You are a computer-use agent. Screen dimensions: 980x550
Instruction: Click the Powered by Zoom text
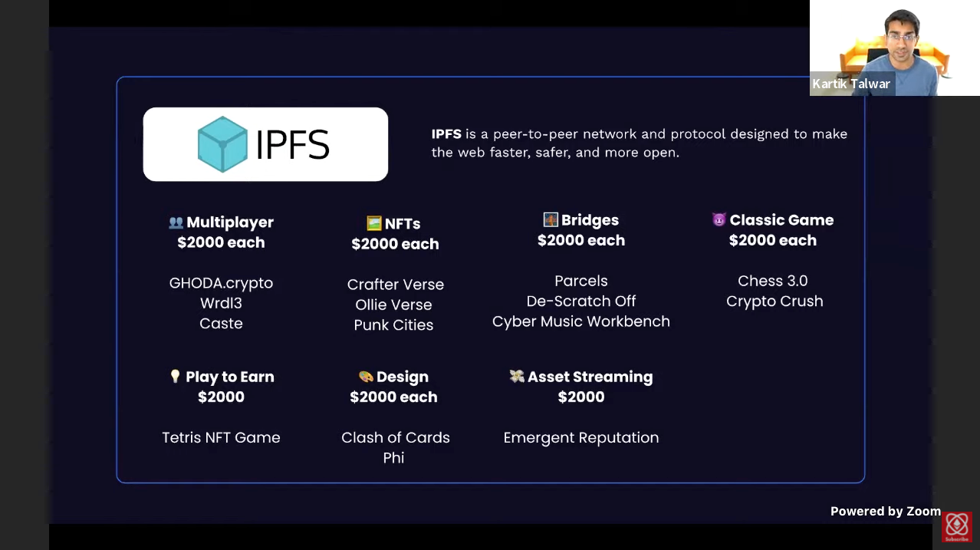click(886, 511)
